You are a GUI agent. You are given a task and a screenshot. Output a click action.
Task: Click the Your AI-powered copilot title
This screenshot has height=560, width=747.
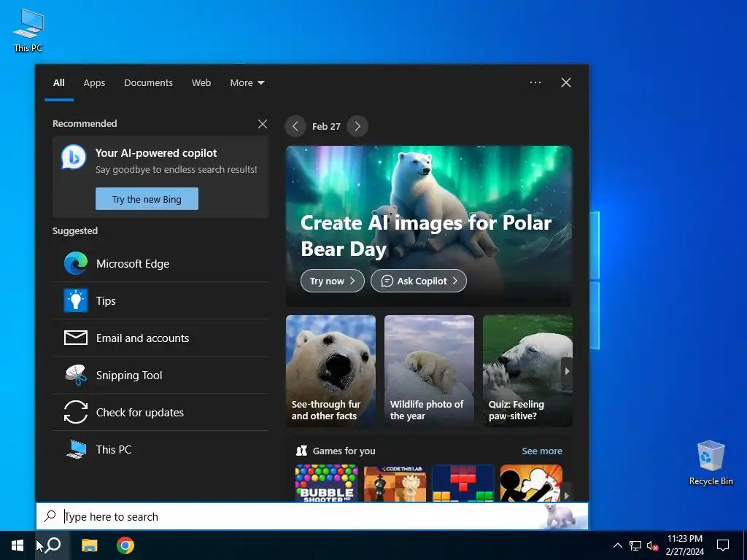click(156, 153)
